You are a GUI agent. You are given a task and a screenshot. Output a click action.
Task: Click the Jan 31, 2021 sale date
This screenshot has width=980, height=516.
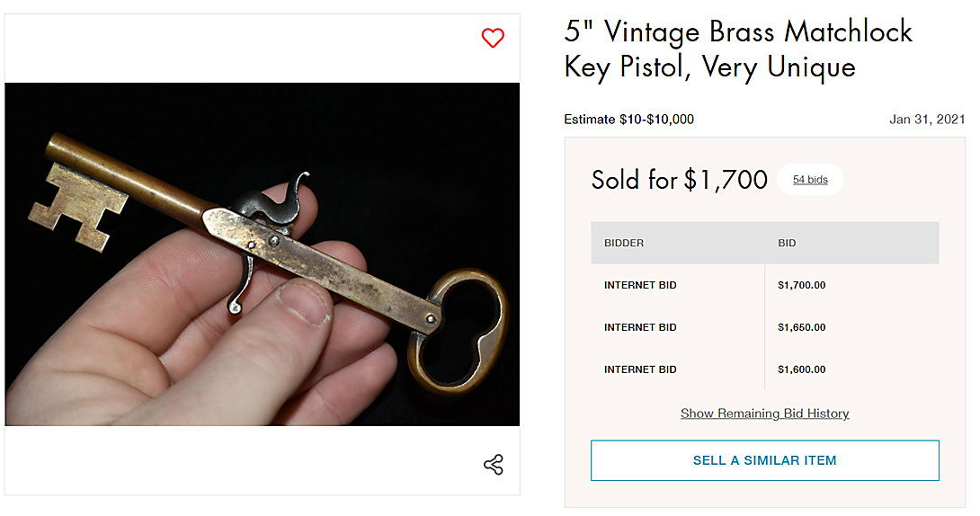click(927, 120)
